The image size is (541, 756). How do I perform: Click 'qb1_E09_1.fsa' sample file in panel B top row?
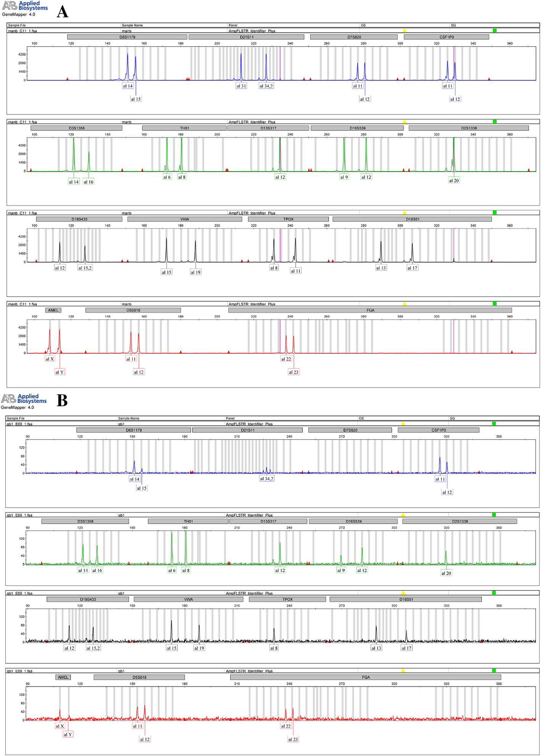click(x=20, y=424)
